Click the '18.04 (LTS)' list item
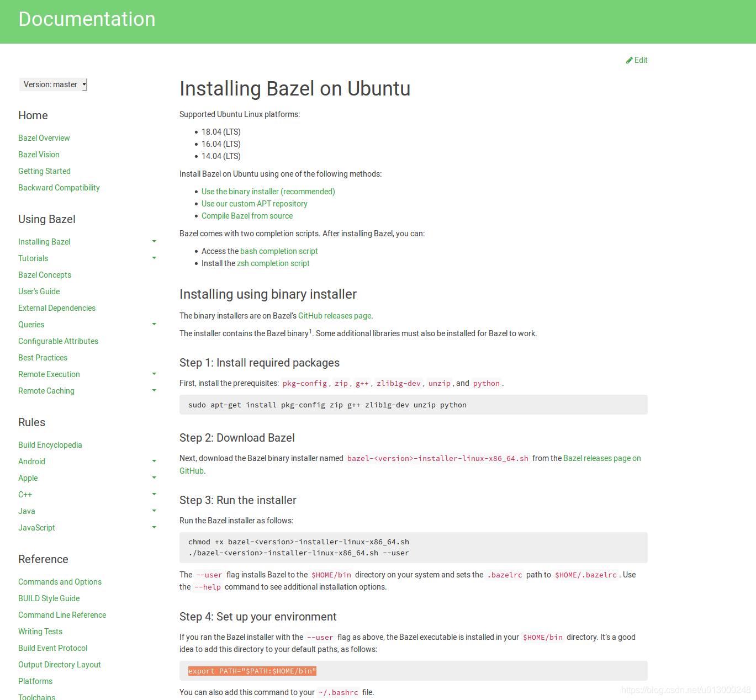Viewport: 756px width, 700px height. tap(221, 132)
